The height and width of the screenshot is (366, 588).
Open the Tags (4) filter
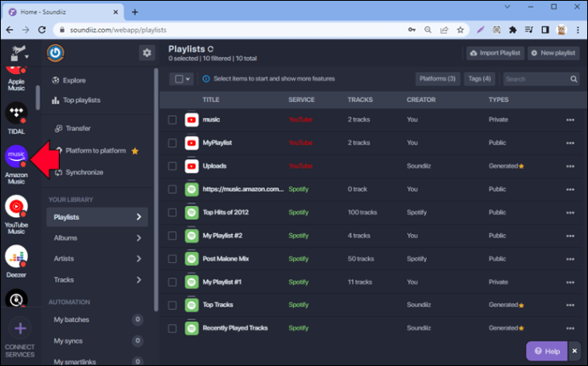[x=479, y=79]
